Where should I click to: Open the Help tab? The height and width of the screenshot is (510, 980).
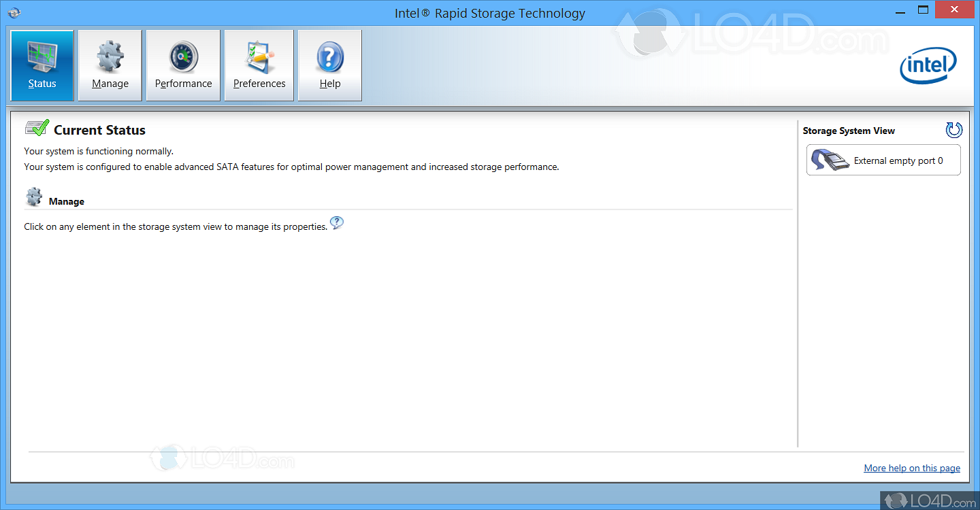click(330, 65)
